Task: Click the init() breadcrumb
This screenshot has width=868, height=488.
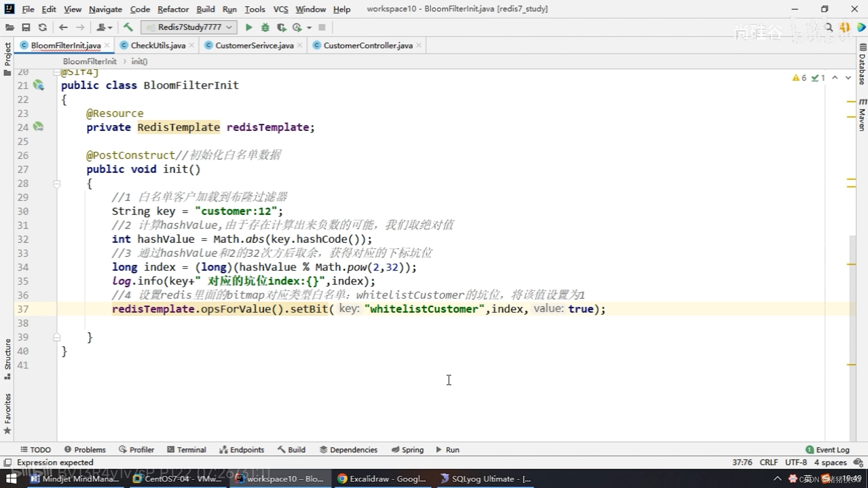Action: [139, 61]
